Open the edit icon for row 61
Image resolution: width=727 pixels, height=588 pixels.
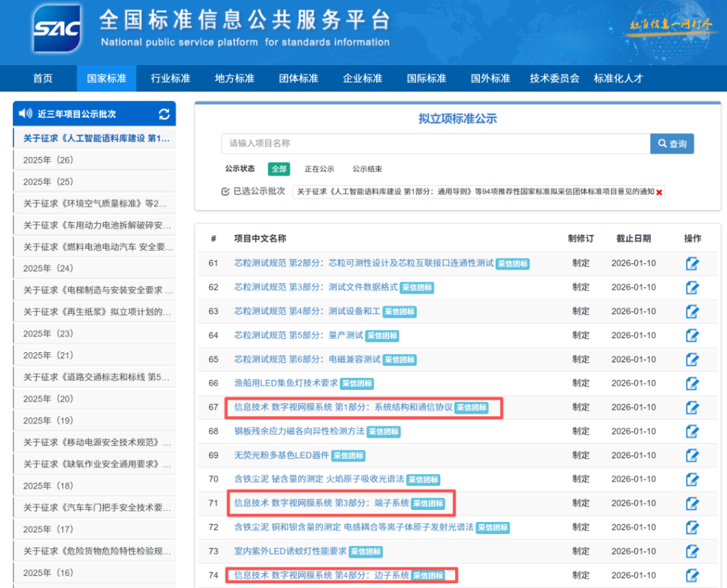click(x=692, y=263)
